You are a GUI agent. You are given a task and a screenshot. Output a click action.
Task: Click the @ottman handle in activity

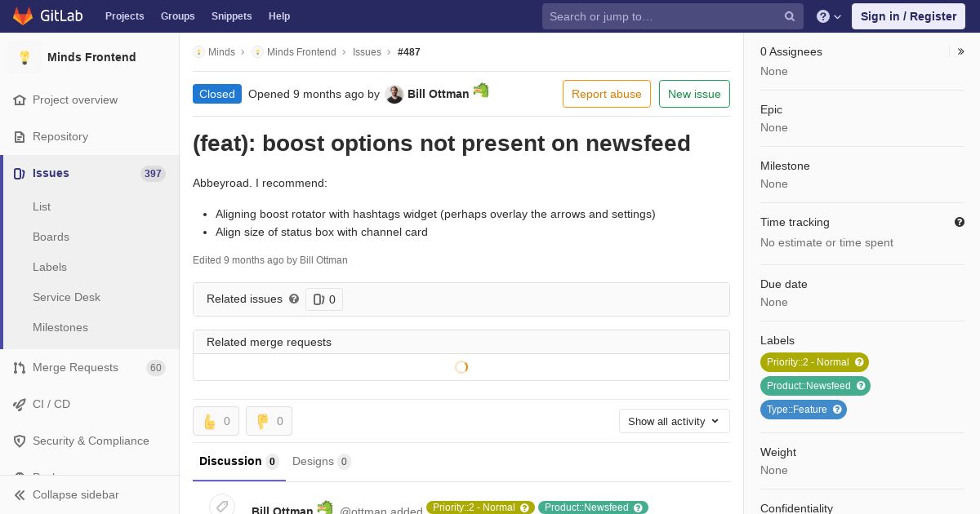363,511
